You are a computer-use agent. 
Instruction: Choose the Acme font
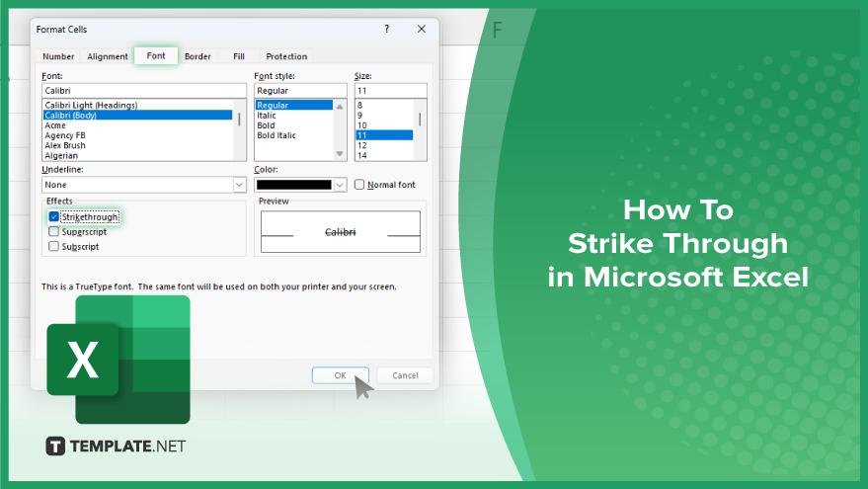point(137,125)
